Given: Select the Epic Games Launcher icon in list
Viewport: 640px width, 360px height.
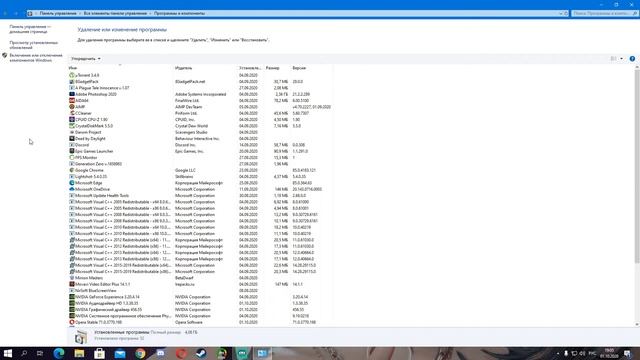Looking at the screenshot, I should pos(72,151).
